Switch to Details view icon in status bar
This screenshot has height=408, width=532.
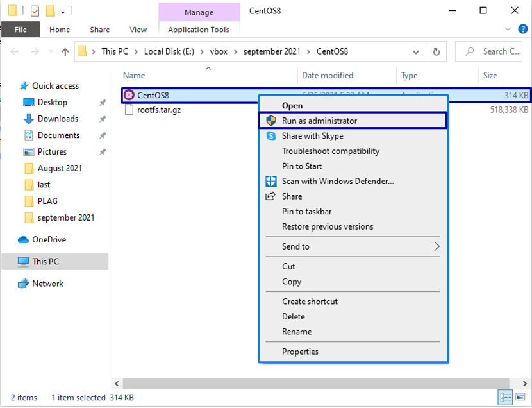tap(506, 397)
